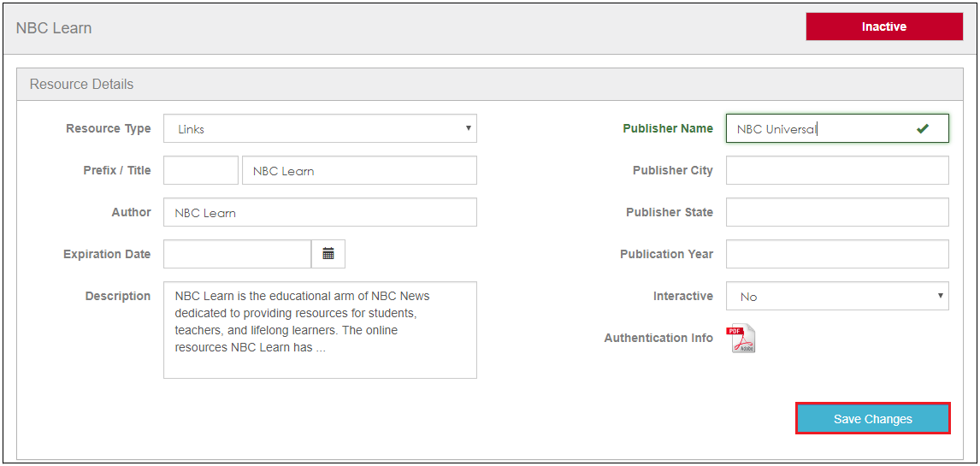Click the Author label
Image resolution: width=980 pixels, height=466 pixels.
click(x=131, y=212)
